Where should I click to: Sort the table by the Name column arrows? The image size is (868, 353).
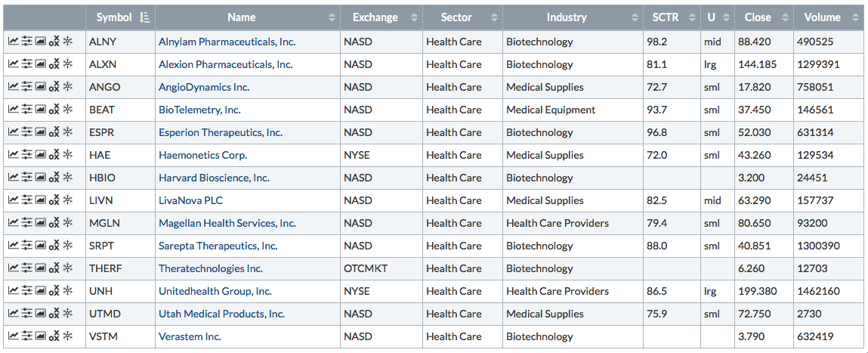click(x=332, y=17)
